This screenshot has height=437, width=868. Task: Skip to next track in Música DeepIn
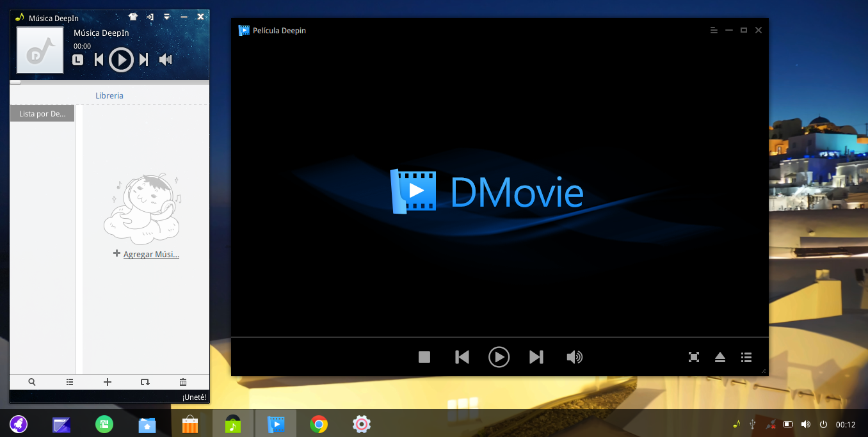coord(143,60)
